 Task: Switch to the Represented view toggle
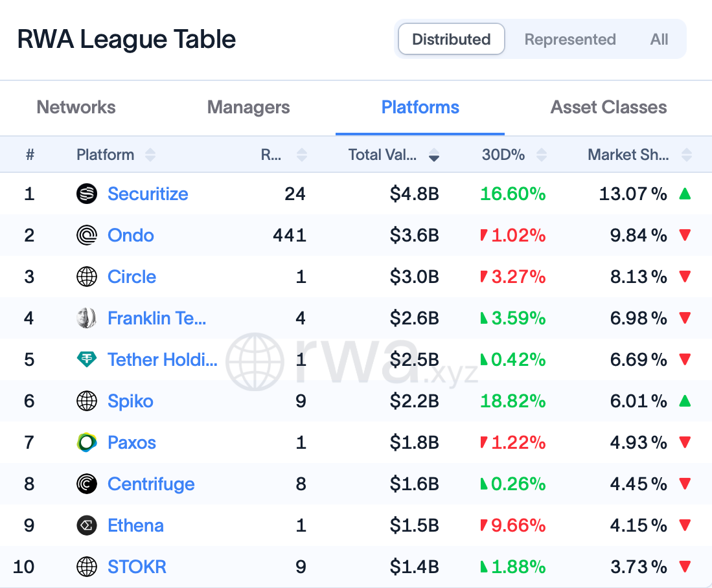click(x=570, y=39)
